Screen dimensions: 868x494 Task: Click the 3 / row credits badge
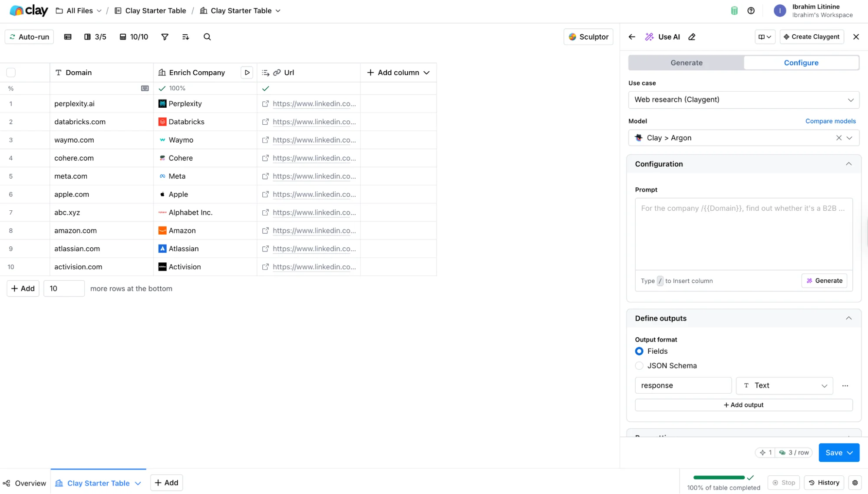click(794, 453)
